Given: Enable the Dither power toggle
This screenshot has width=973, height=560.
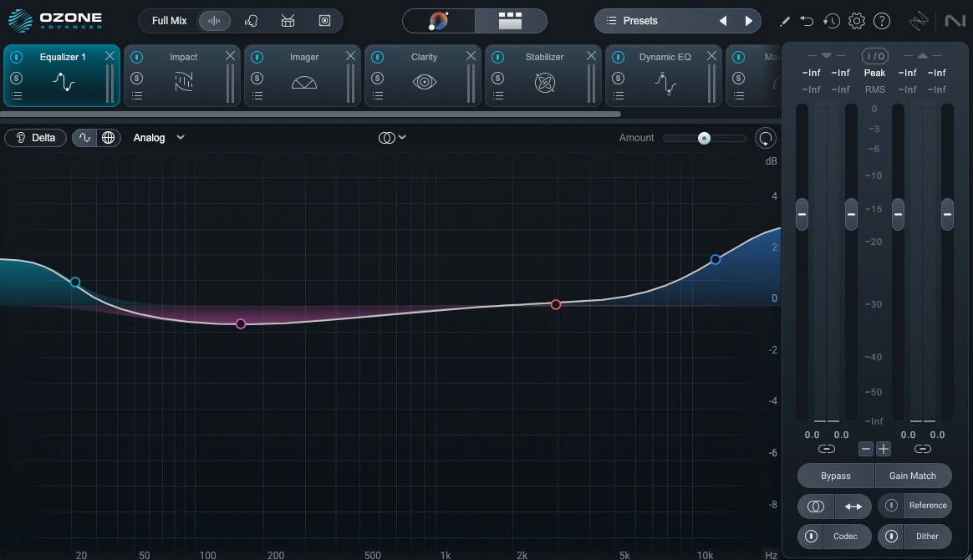Looking at the screenshot, I should pos(892,536).
